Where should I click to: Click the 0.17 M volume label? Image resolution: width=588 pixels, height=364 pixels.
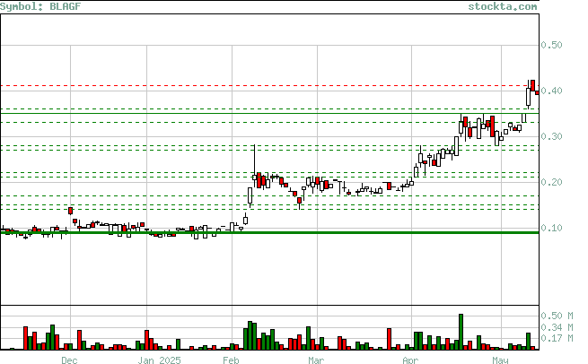click(557, 338)
